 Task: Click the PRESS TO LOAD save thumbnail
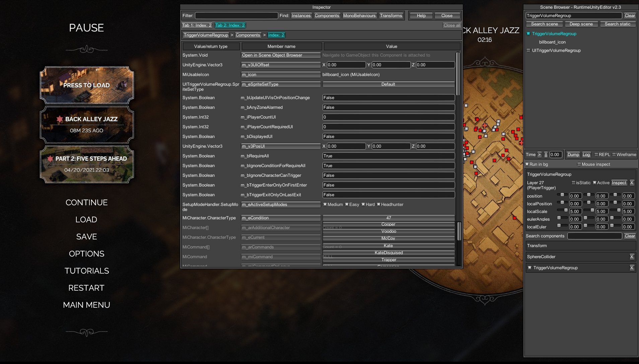point(87,85)
